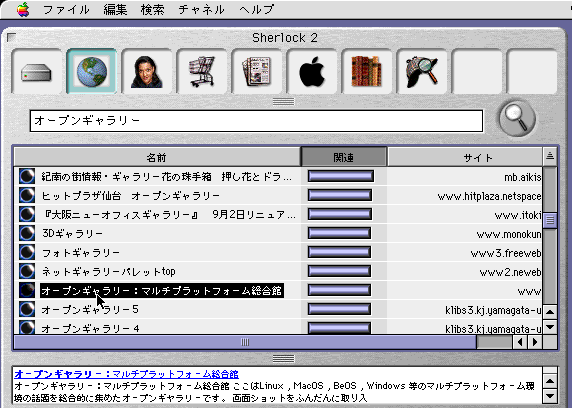The width and height of the screenshot is (572, 408).
Task: Open the ファイル menu
Action: (x=66, y=9)
